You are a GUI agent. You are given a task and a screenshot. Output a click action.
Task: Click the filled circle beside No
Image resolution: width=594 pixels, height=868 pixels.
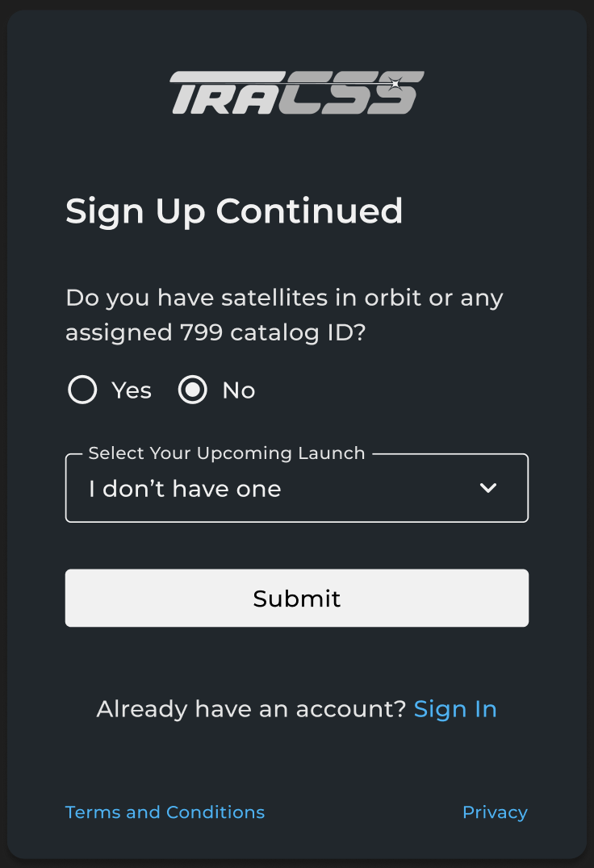(x=192, y=390)
